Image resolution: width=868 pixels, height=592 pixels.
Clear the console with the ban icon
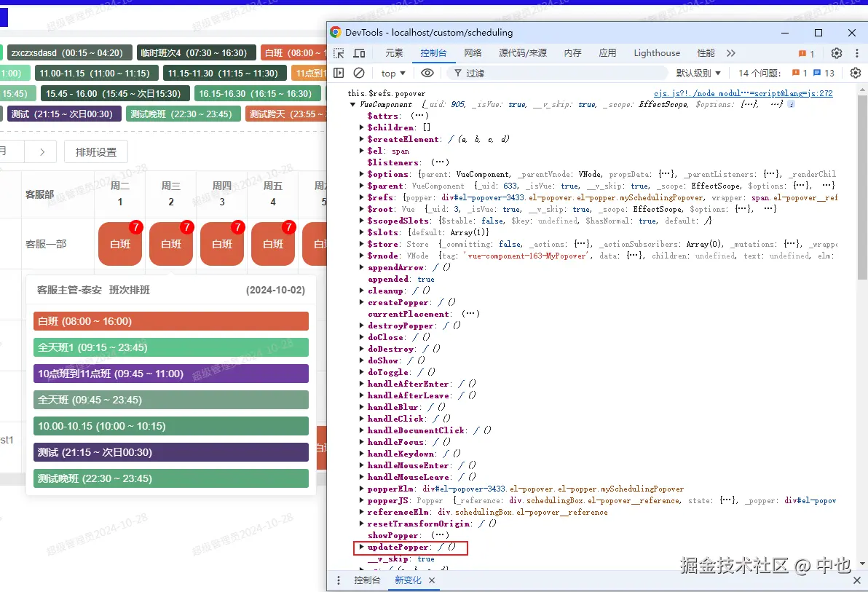pos(359,73)
